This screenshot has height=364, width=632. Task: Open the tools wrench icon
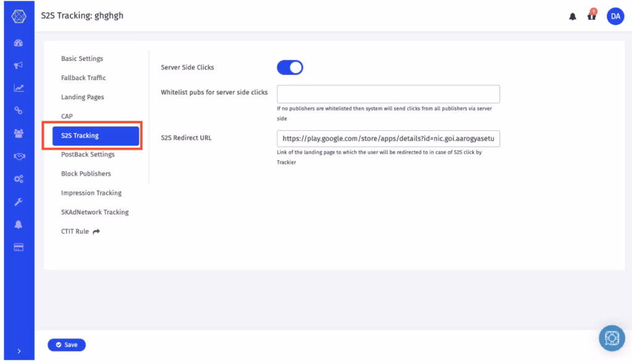(x=19, y=202)
